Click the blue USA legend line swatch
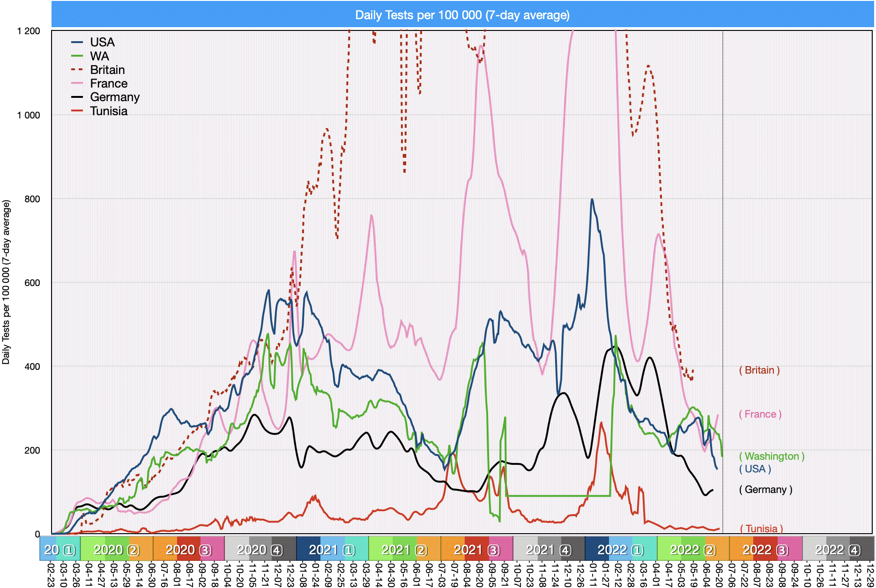This screenshot has width=876, height=588. 77,43
